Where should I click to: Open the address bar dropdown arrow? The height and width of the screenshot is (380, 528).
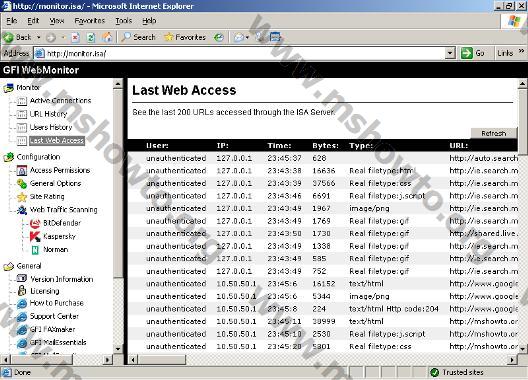(x=450, y=53)
